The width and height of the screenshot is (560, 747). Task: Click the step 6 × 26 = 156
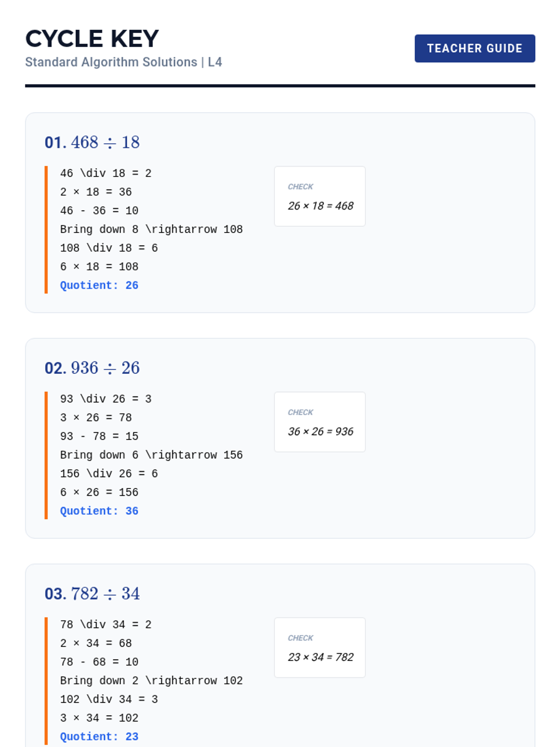[x=99, y=492]
